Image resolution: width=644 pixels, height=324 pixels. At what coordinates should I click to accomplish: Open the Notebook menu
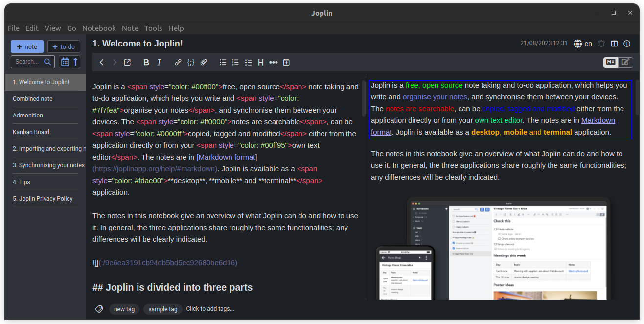tap(99, 28)
